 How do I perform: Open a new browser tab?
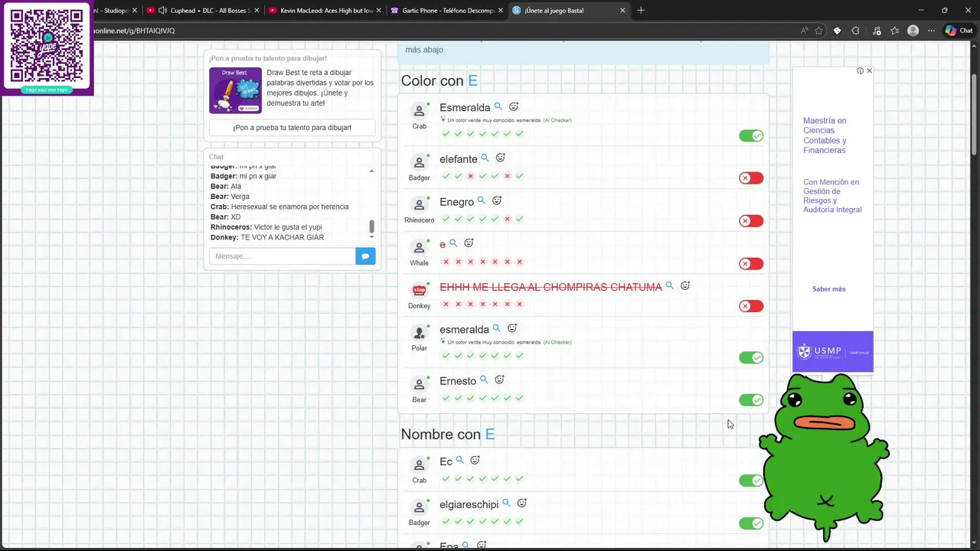(641, 11)
